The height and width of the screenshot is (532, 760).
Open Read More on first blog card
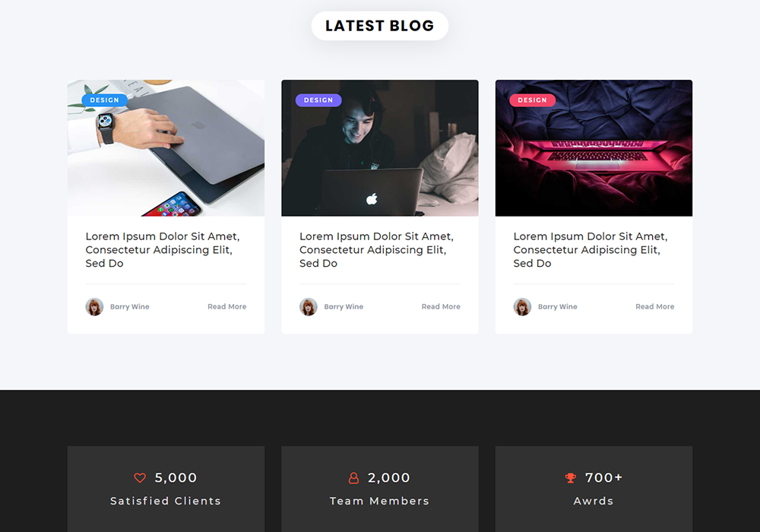[226, 307]
